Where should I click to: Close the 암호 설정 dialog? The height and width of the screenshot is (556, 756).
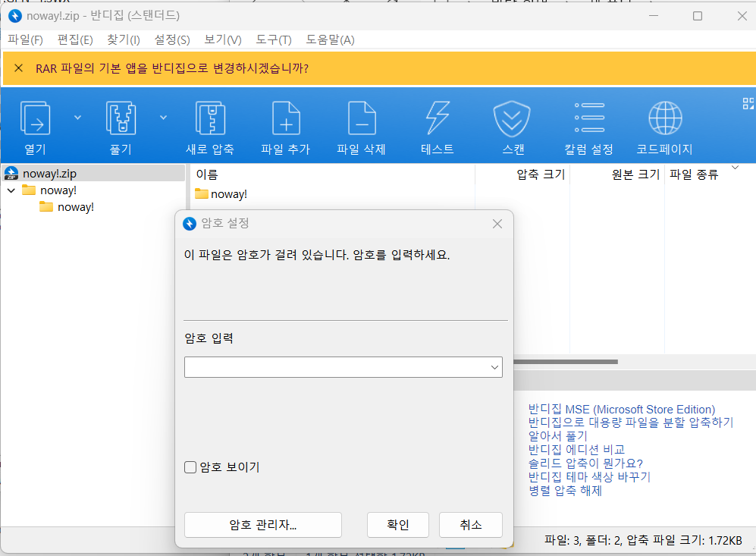click(497, 224)
